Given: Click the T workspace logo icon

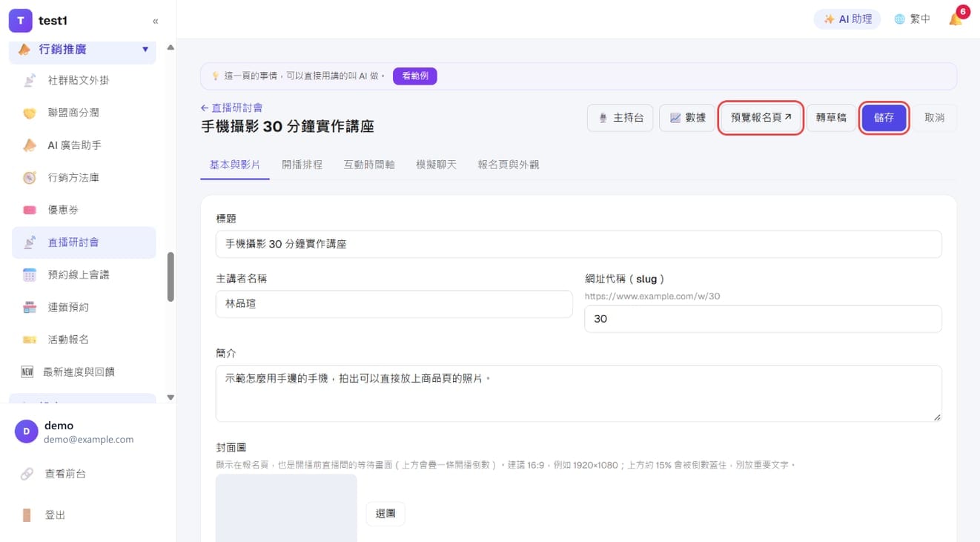Looking at the screenshot, I should [x=21, y=21].
